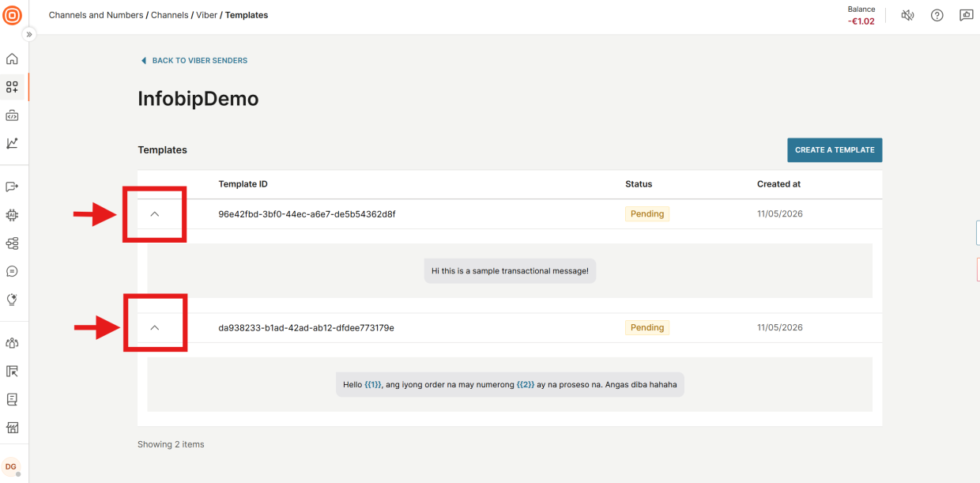The height and width of the screenshot is (483, 980).
Task: Open the AI chip icon in the sidebar
Action: coord(12,215)
